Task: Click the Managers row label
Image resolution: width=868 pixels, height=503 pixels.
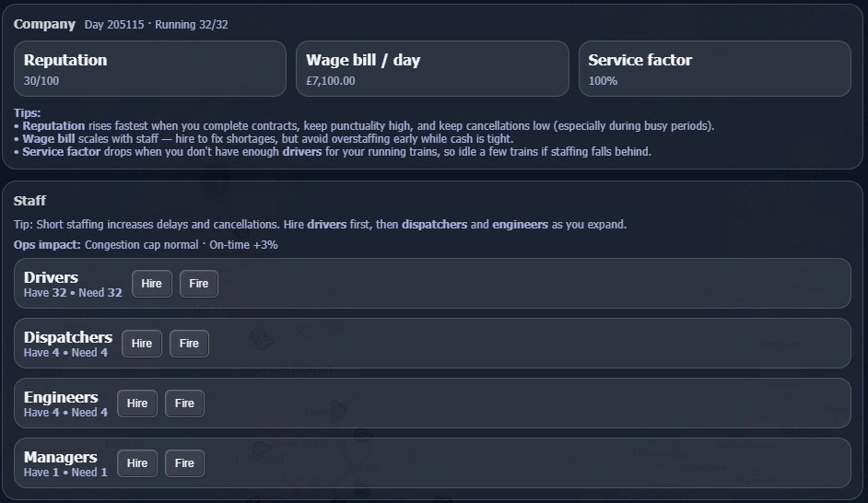Action: click(x=60, y=457)
